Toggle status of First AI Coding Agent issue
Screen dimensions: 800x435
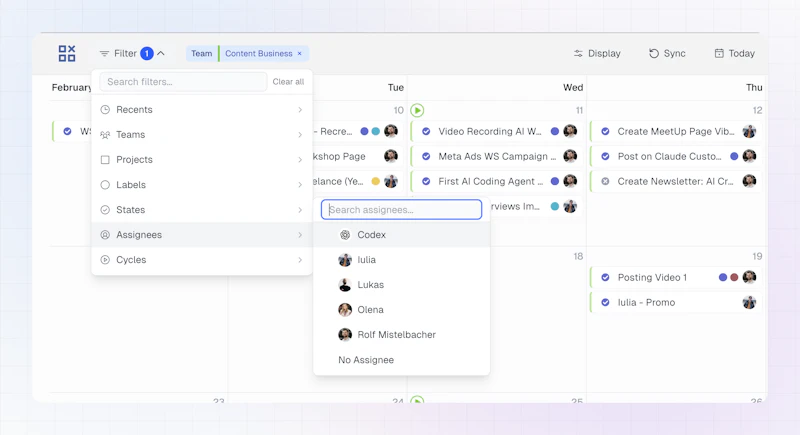pos(426,181)
